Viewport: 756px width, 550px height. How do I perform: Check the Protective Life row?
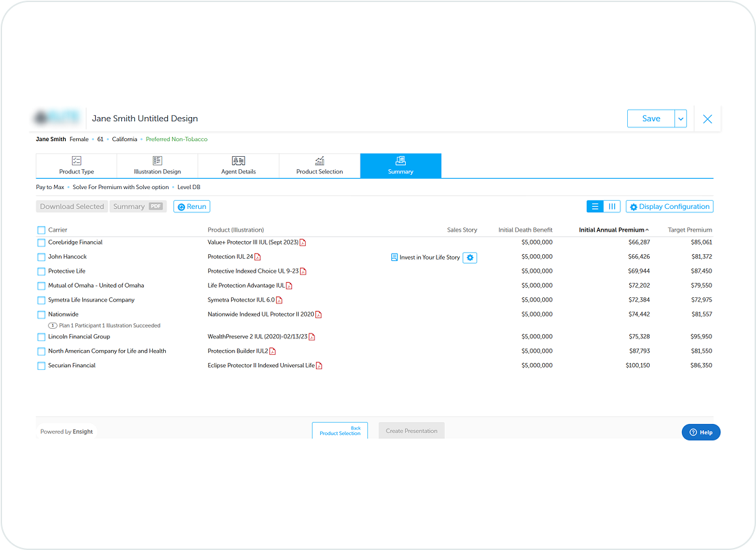[41, 272]
